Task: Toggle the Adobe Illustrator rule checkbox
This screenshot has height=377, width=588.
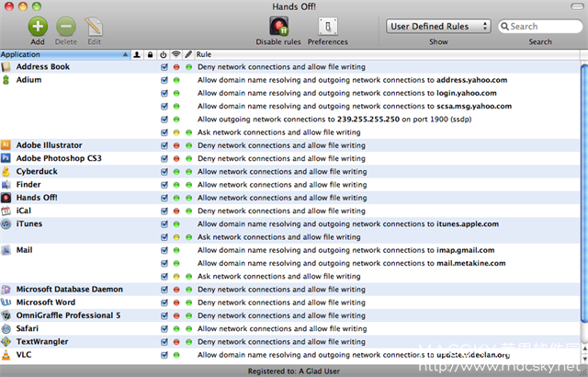Action: (x=164, y=145)
